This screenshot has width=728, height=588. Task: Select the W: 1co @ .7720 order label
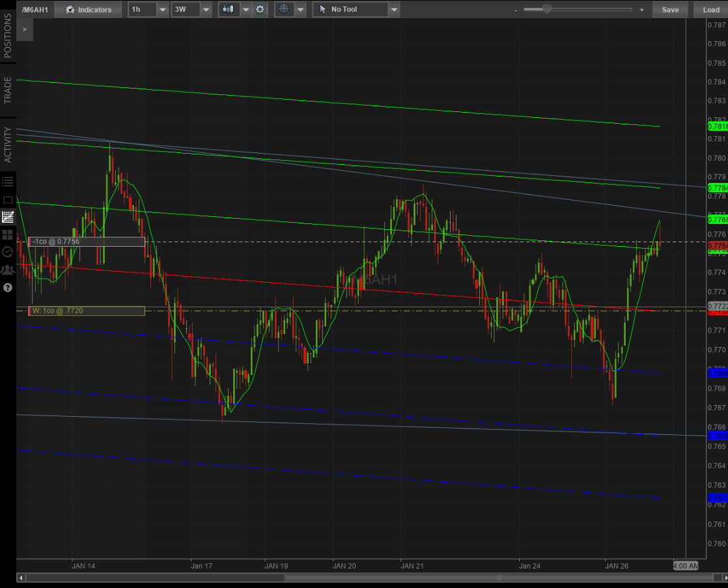(x=87, y=311)
